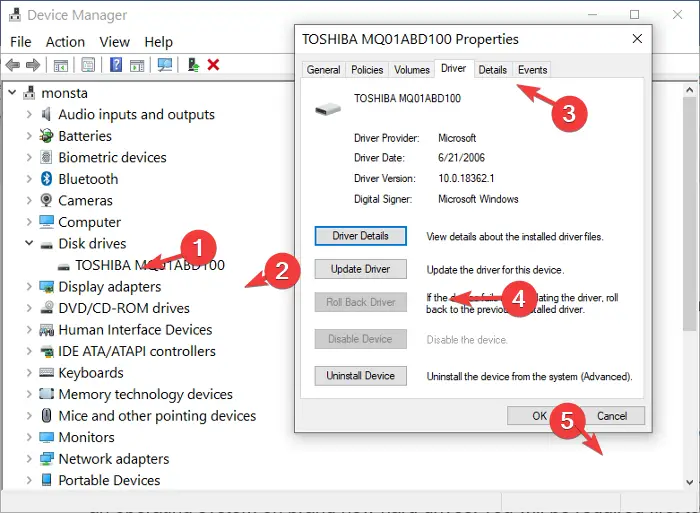Click OK in the Properties dialog
The image size is (700, 513).
539,416
